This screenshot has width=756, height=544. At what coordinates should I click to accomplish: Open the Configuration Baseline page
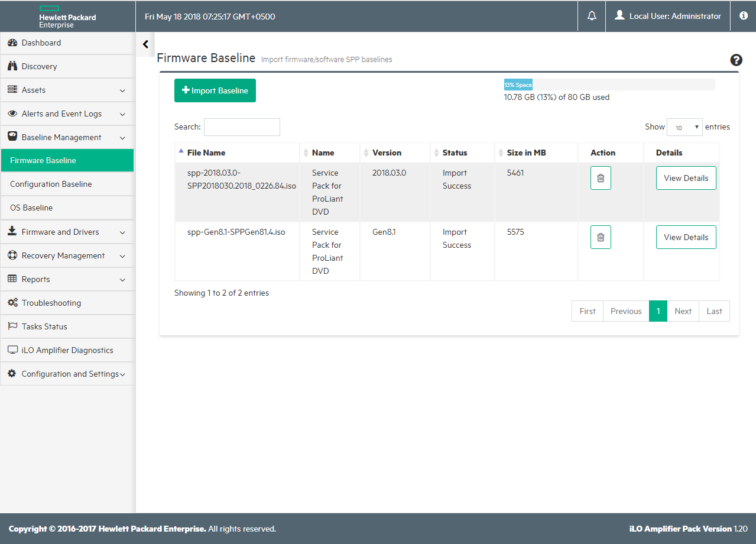pyautogui.click(x=51, y=184)
